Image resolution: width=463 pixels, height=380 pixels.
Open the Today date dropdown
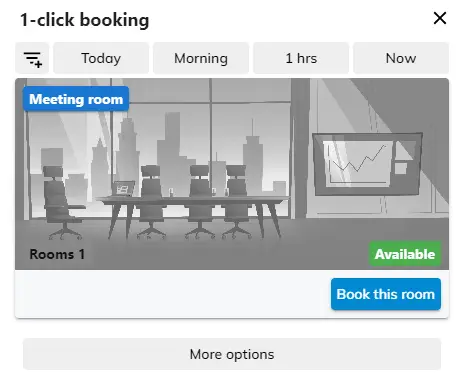tap(101, 58)
